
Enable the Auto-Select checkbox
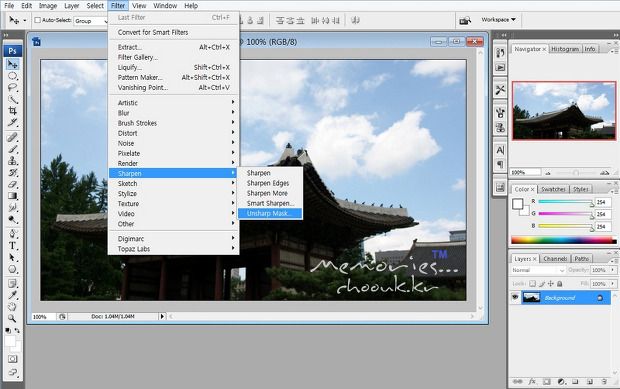pos(38,20)
